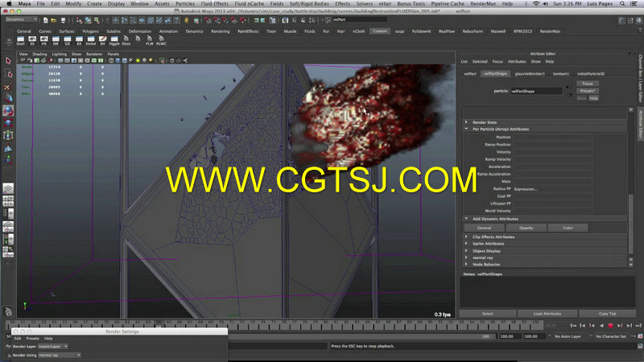The width and height of the screenshot is (644, 362).
Task: Click the FLWC shelf icon
Action: (x=162, y=40)
